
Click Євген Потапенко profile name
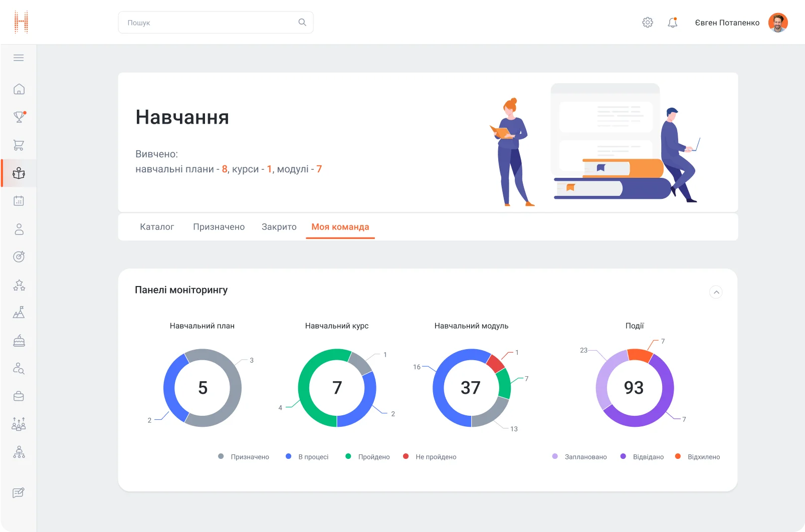point(727,23)
